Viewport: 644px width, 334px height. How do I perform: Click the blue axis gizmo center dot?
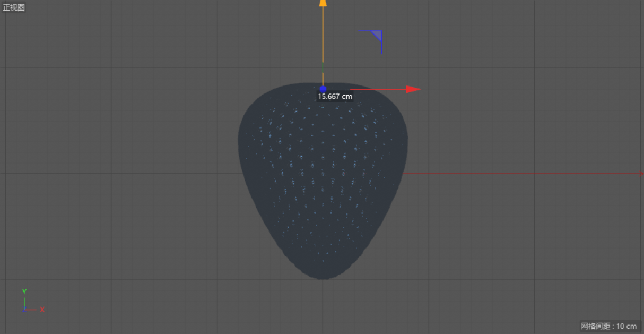click(x=323, y=89)
